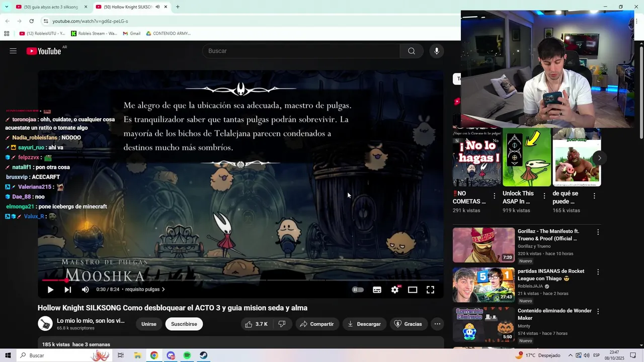Open the Gorillaz The Manifesto video thumbnail
This screenshot has height=362, width=644.
point(484,245)
